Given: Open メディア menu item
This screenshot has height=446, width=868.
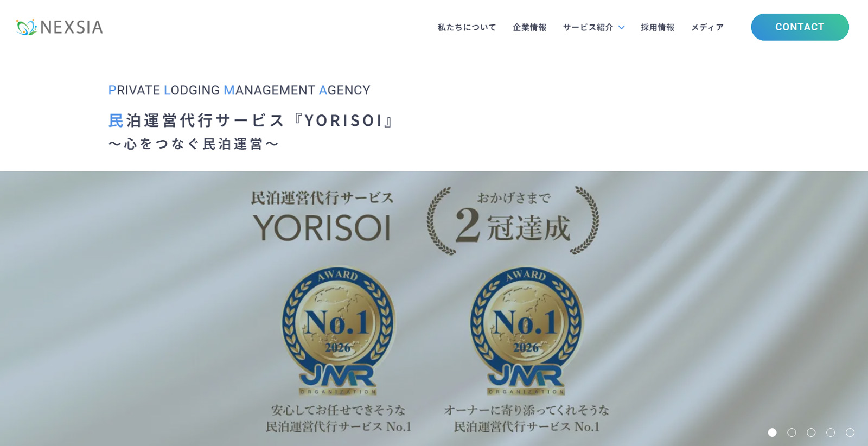Looking at the screenshot, I should click(707, 27).
